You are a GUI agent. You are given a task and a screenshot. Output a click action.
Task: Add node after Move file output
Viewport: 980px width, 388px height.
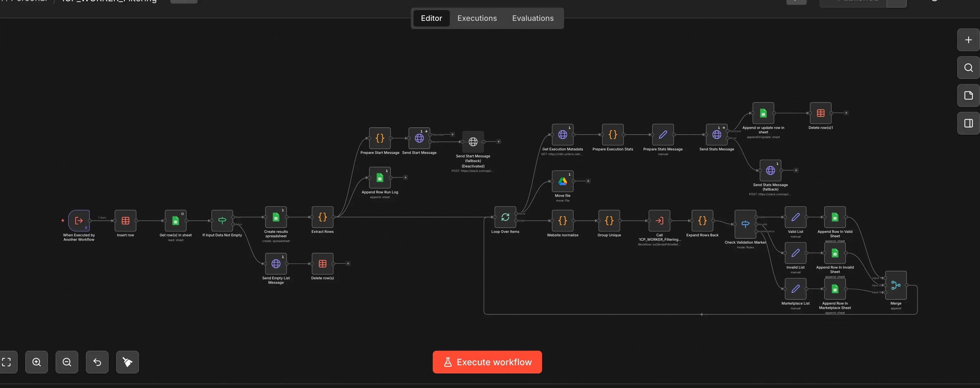click(588, 181)
